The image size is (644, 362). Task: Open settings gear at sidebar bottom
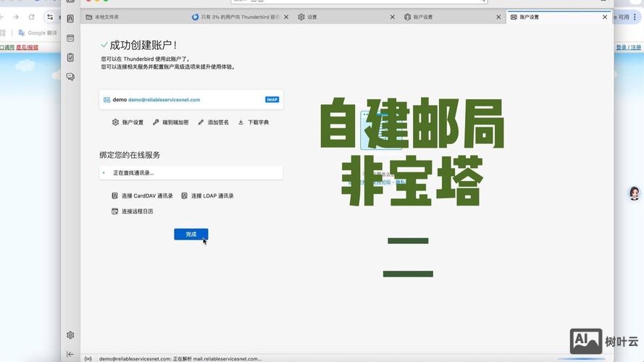70,335
